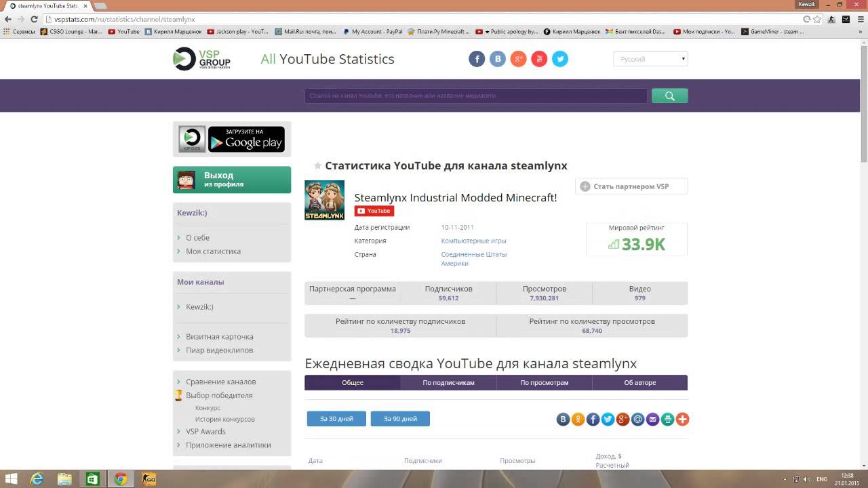
Task: Click the VSP Stats app icon
Action: tap(192, 139)
